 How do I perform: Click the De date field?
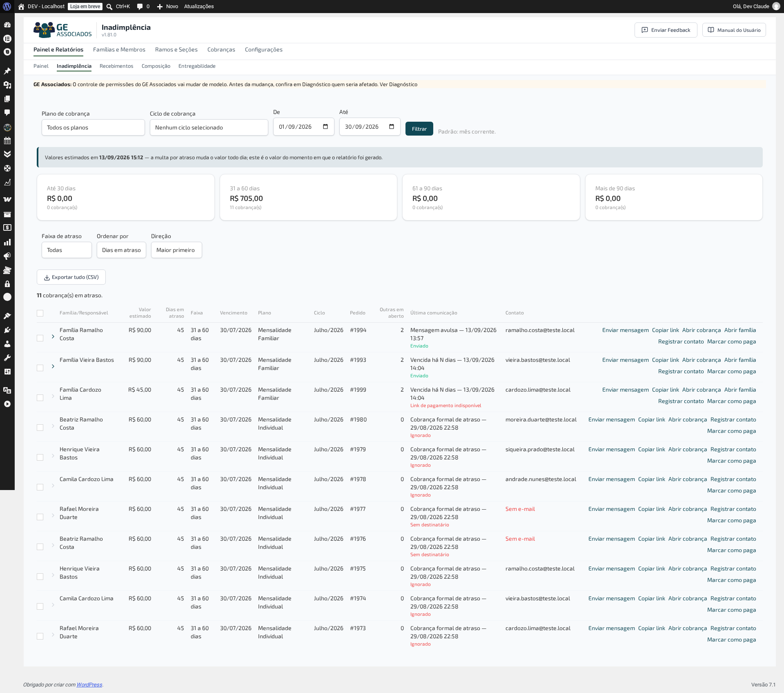pyautogui.click(x=304, y=127)
